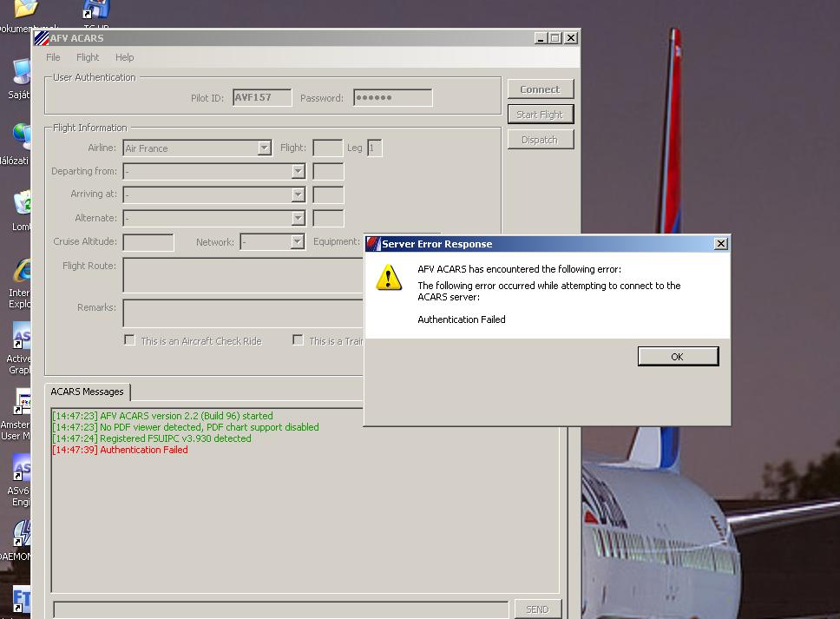Open the FT shortcut desktop icon
Screen dimensions: 840x619
22,600
